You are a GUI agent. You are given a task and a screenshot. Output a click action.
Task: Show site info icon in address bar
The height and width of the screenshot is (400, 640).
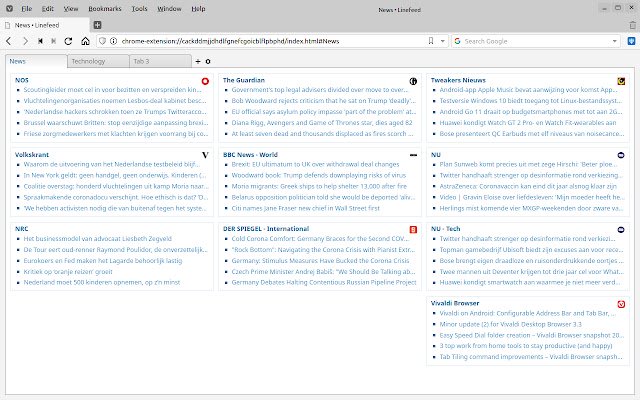coord(113,41)
